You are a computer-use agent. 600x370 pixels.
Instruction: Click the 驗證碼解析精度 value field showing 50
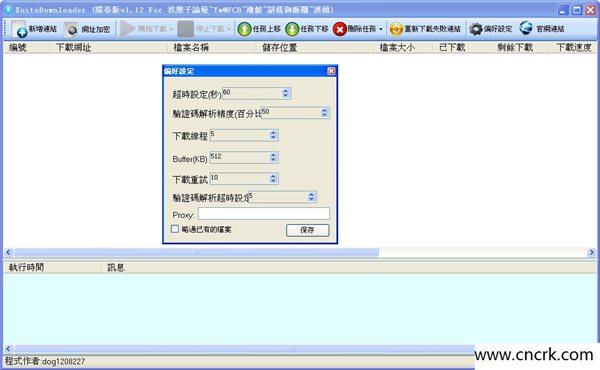coord(290,112)
